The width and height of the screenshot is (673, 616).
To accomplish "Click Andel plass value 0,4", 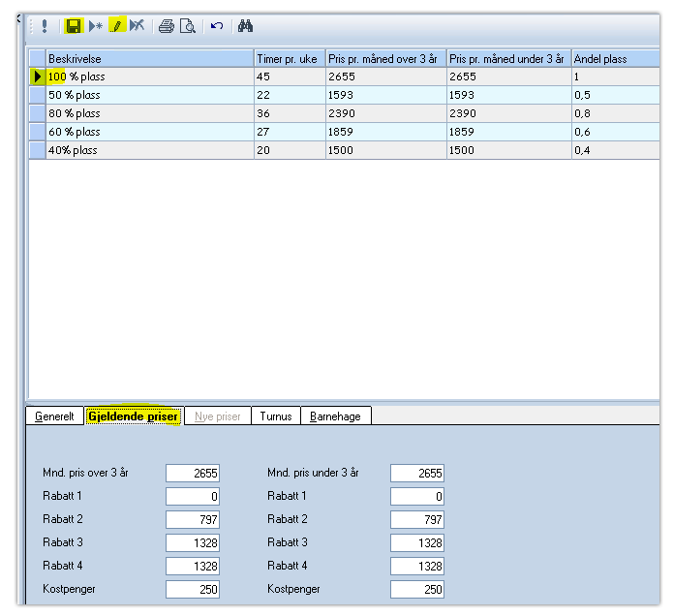I will [x=616, y=150].
